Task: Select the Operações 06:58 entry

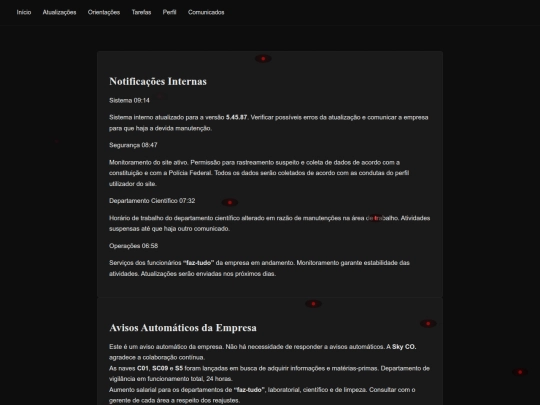Action: pyautogui.click(x=134, y=246)
